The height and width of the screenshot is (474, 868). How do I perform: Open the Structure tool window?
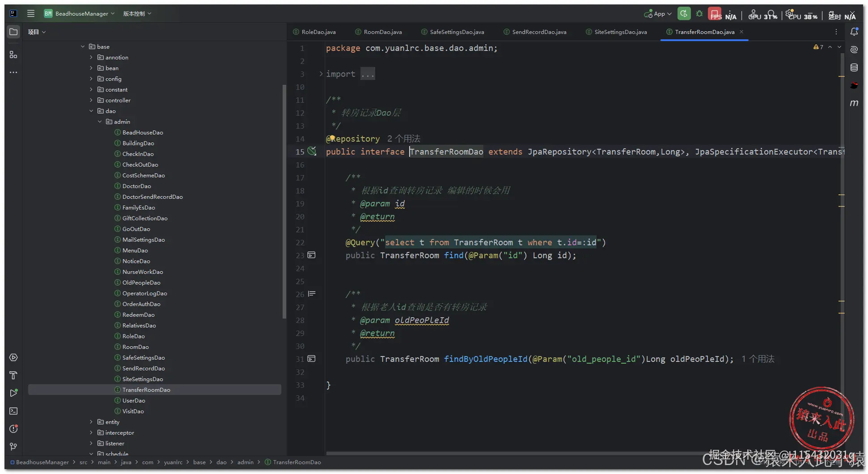click(x=13, y=55)
